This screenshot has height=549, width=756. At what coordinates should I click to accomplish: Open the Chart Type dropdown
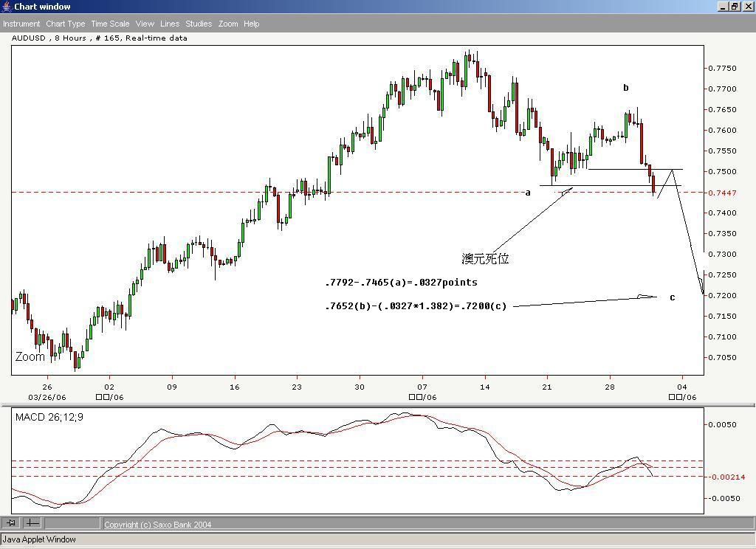click(65, 24)
